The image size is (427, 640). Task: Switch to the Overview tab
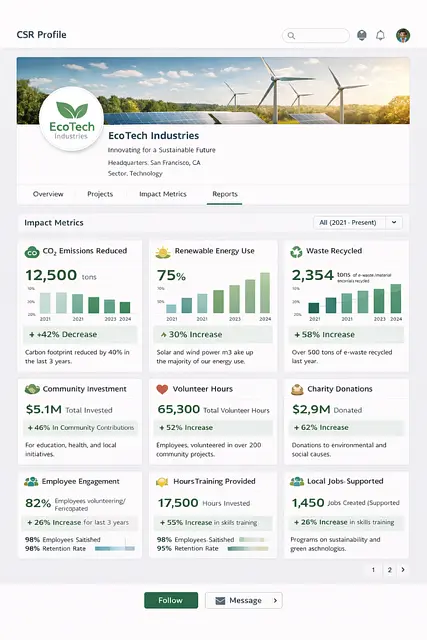coord(48,194)
